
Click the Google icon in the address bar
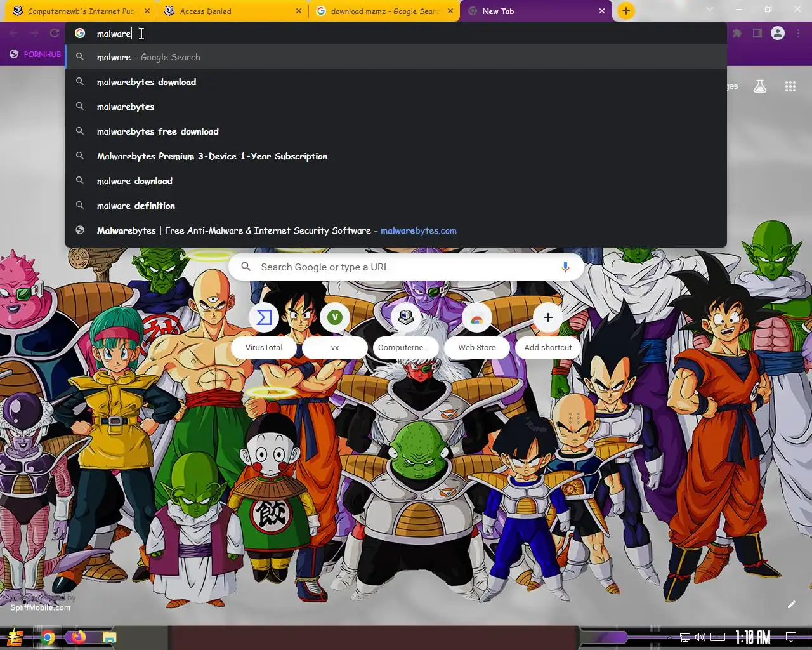tap(80, 34)
